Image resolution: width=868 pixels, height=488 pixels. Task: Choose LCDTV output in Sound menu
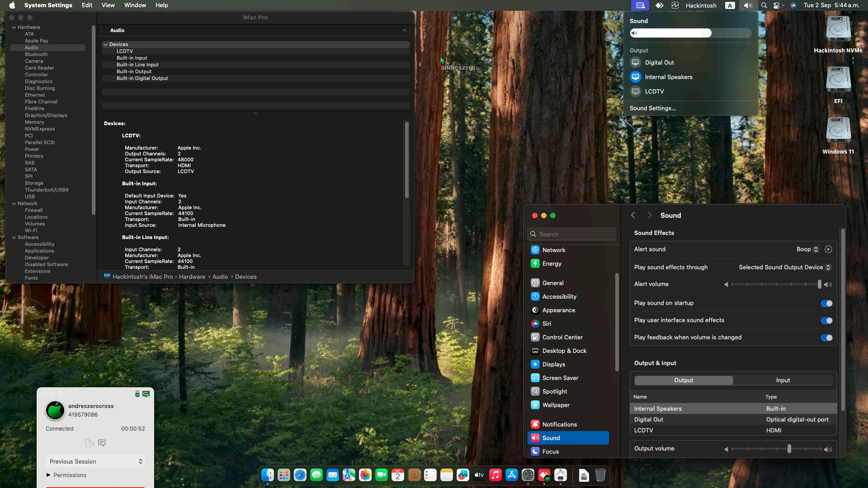coord(654,92)
